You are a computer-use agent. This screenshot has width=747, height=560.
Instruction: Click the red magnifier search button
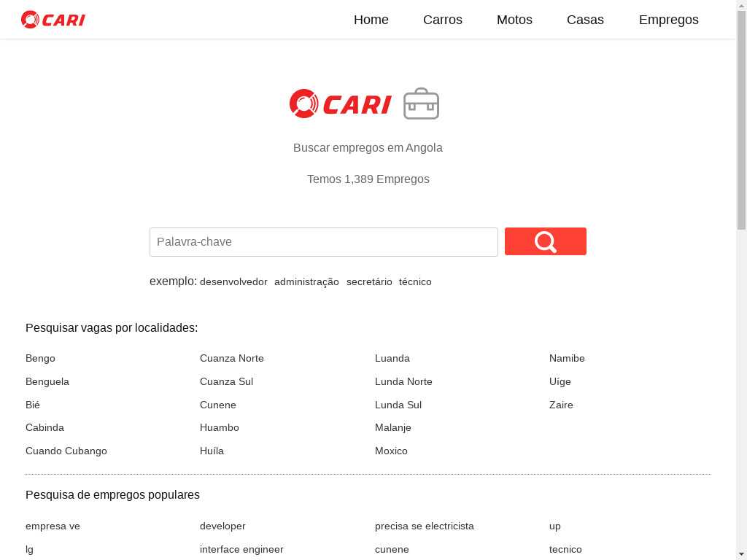[546, 241]
